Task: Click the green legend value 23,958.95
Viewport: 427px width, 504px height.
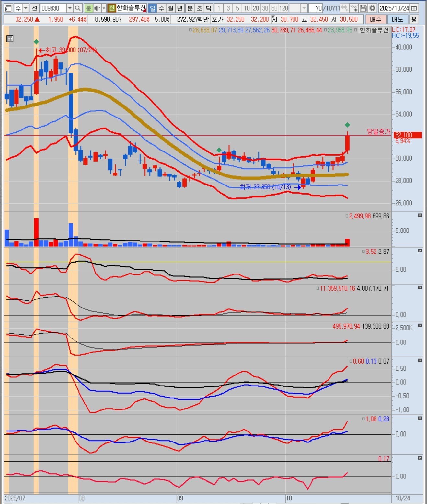Action: tap(340, 30)
